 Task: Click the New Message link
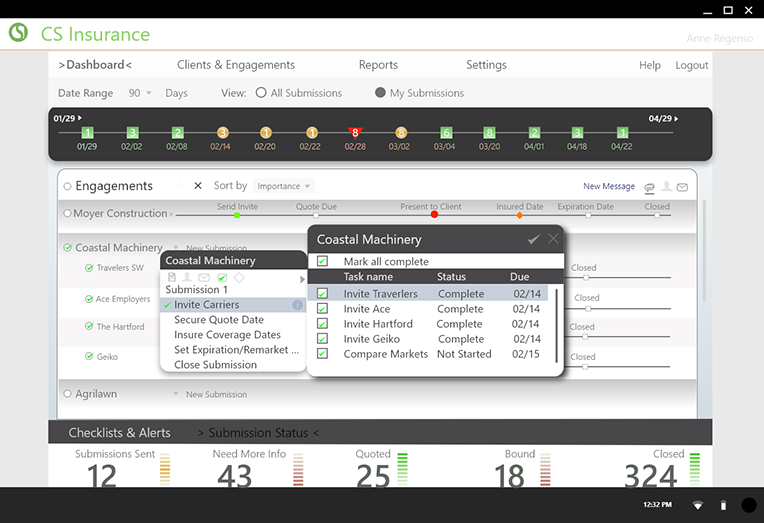tap(609, 187)
